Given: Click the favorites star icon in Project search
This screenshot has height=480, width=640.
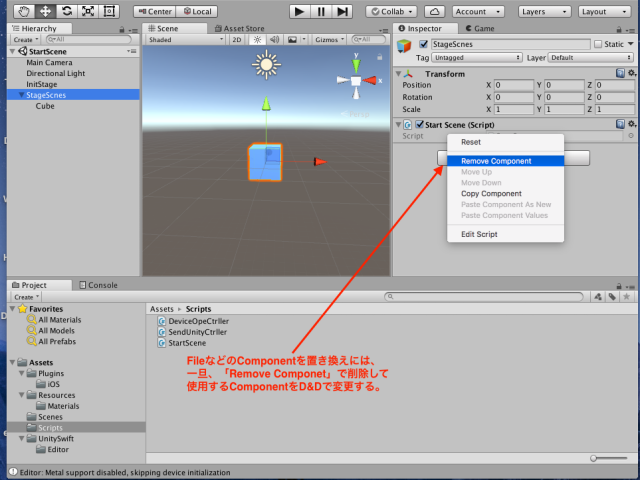Looking at the screenshot, I should (x=626, y=297).
